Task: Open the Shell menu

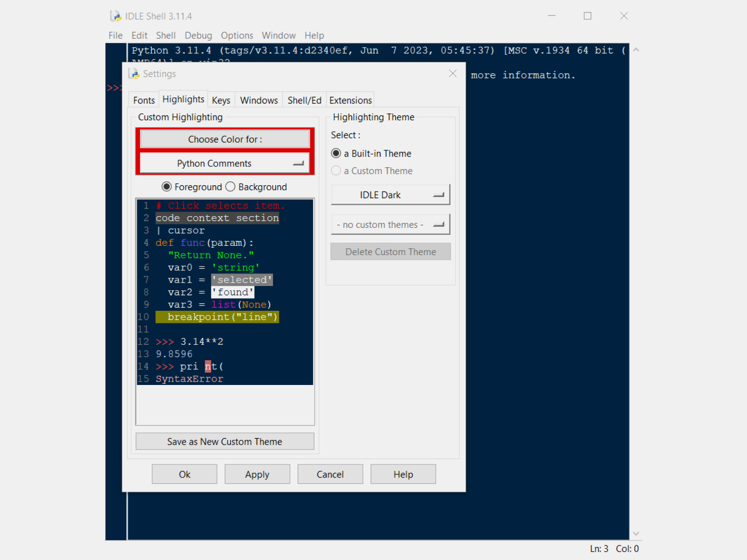Action: pos(165,35)
